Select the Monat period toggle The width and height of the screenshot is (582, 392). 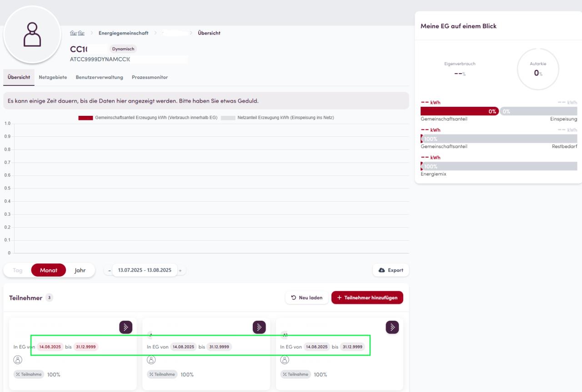[49, 270]
